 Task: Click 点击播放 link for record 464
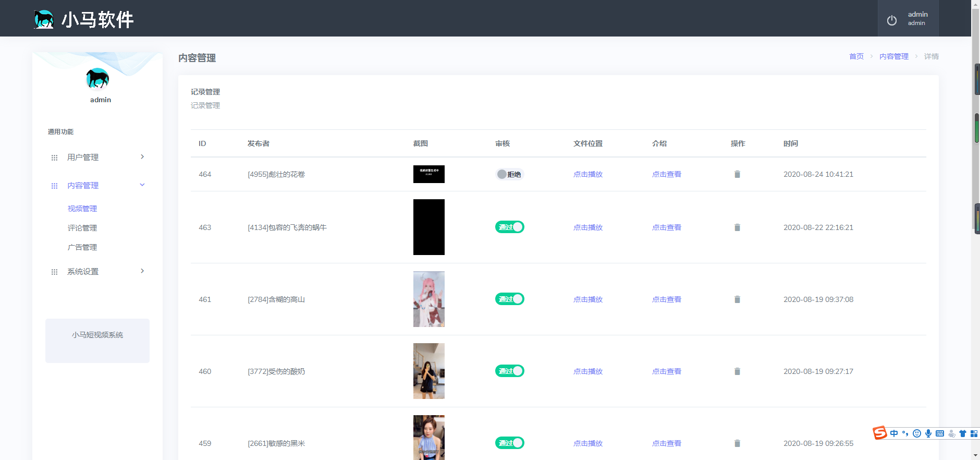[x=587, y=174]
